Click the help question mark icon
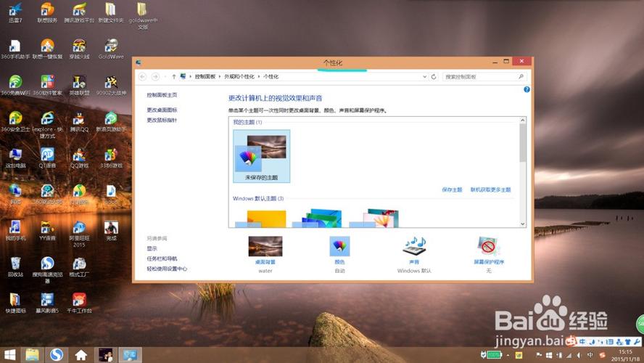This screenshot has height=363, width=644. (x=527, y=89)
